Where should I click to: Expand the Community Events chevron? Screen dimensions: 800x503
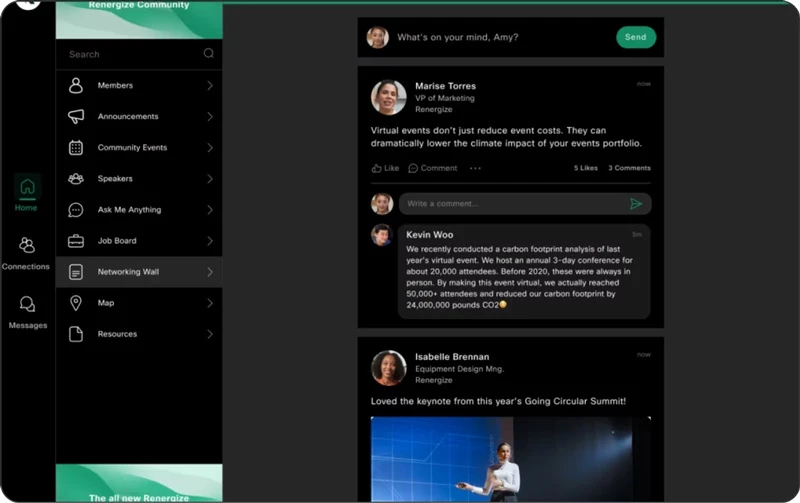point(210,148)
